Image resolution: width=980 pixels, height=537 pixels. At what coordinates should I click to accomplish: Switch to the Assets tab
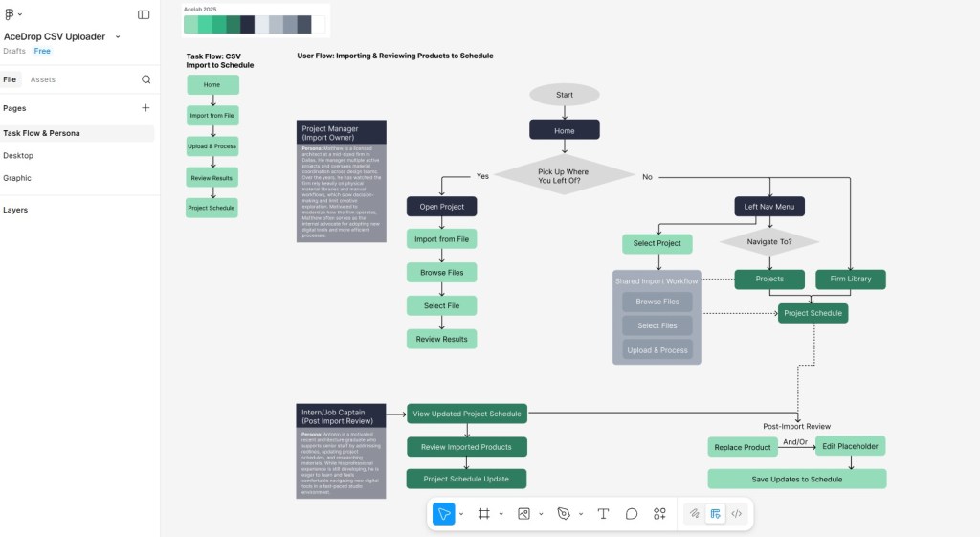coord(43,79)
